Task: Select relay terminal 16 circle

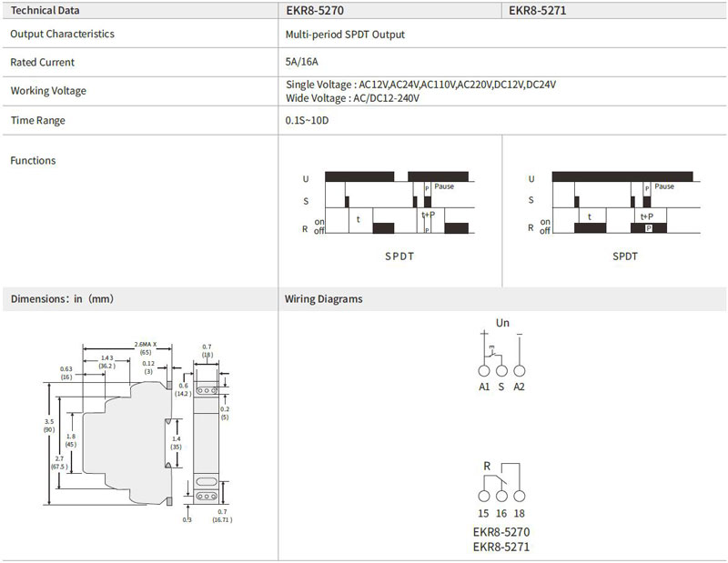Action: (501, 497)
